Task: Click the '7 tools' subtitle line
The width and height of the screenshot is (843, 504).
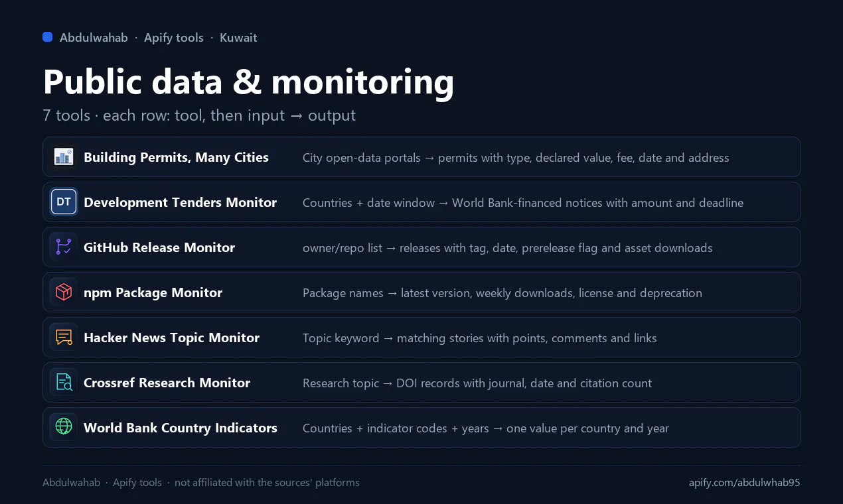Action: (x=199, y=115)
